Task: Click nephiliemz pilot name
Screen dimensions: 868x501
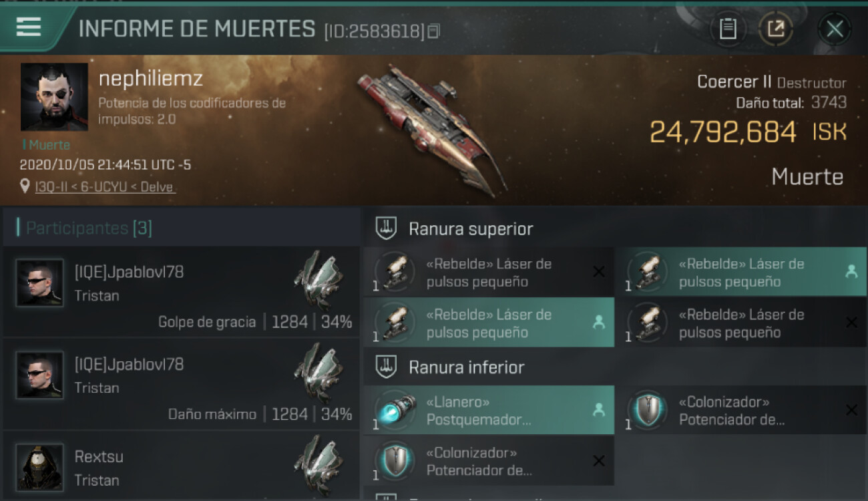Action: click(151, 79)
